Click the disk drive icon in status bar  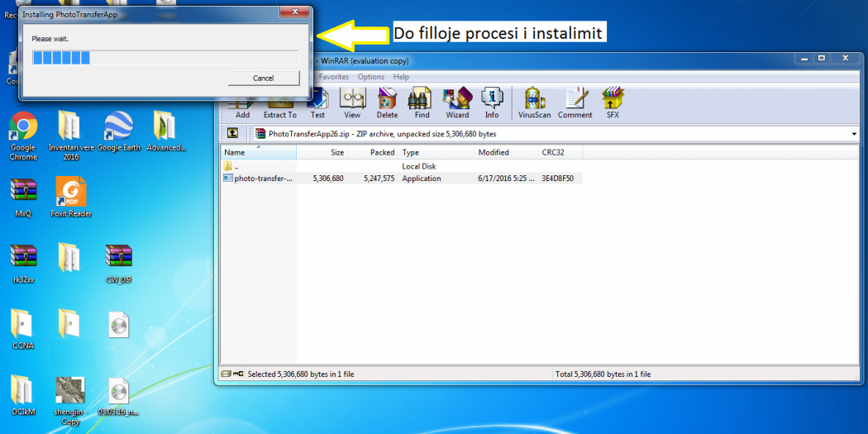[x=226, y=374]
